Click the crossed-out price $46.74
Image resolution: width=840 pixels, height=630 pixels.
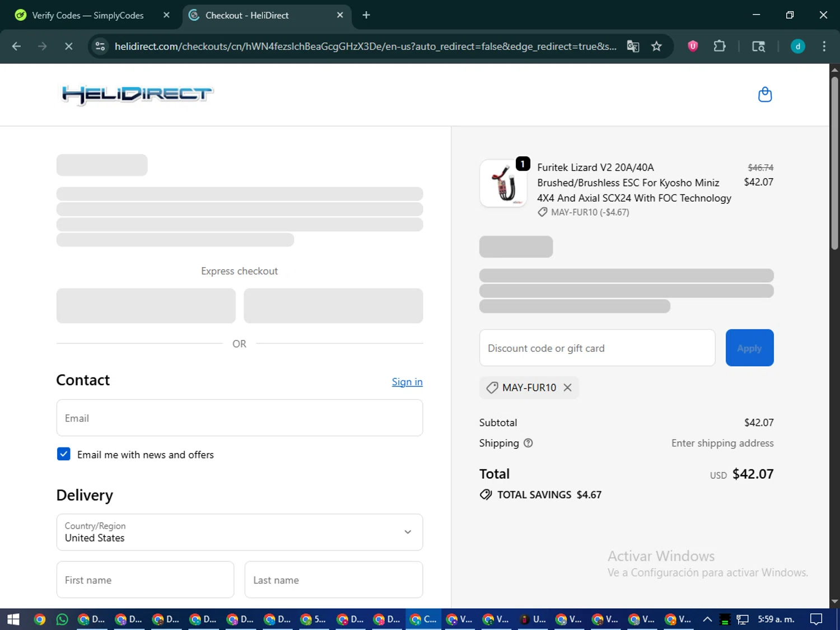[760, 167]
